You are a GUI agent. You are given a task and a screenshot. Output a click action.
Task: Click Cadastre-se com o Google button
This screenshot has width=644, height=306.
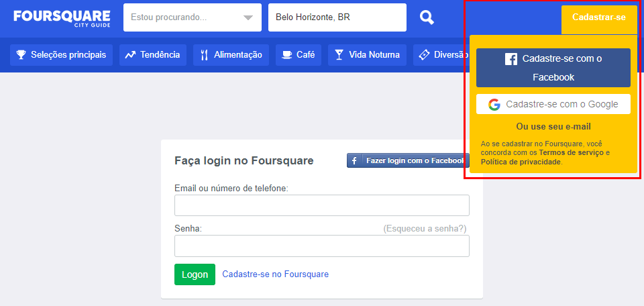(x=553, y=104)
